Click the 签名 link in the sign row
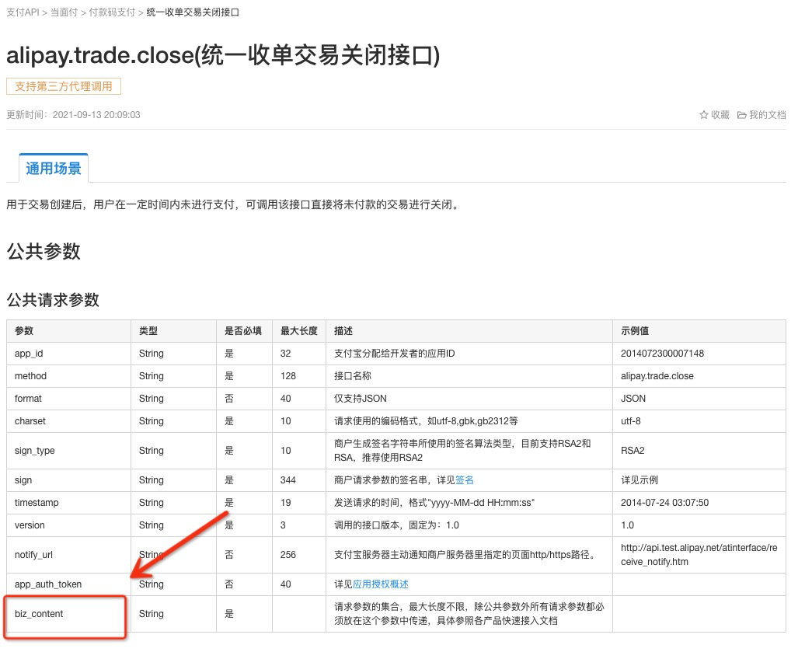The image size is (812, 659). 464,479
